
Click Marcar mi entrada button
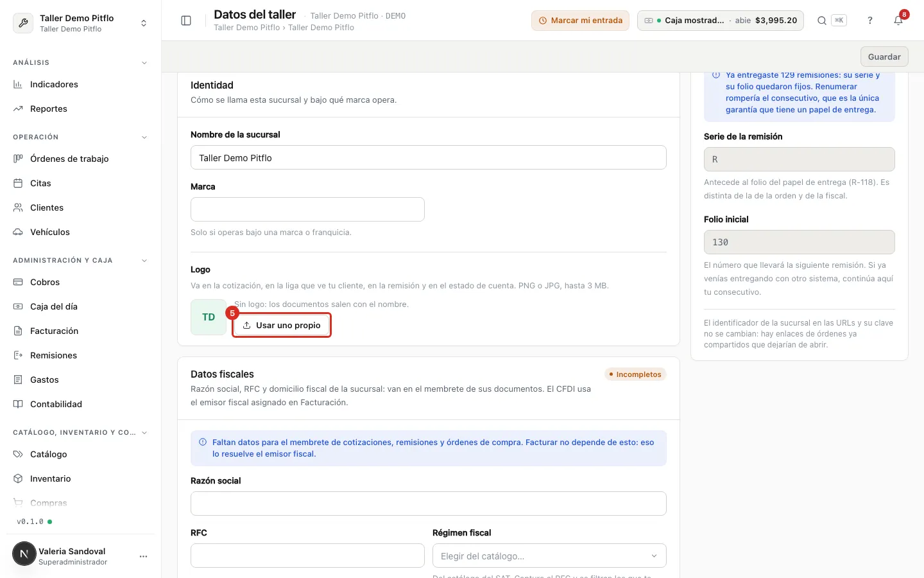point(580,21)
